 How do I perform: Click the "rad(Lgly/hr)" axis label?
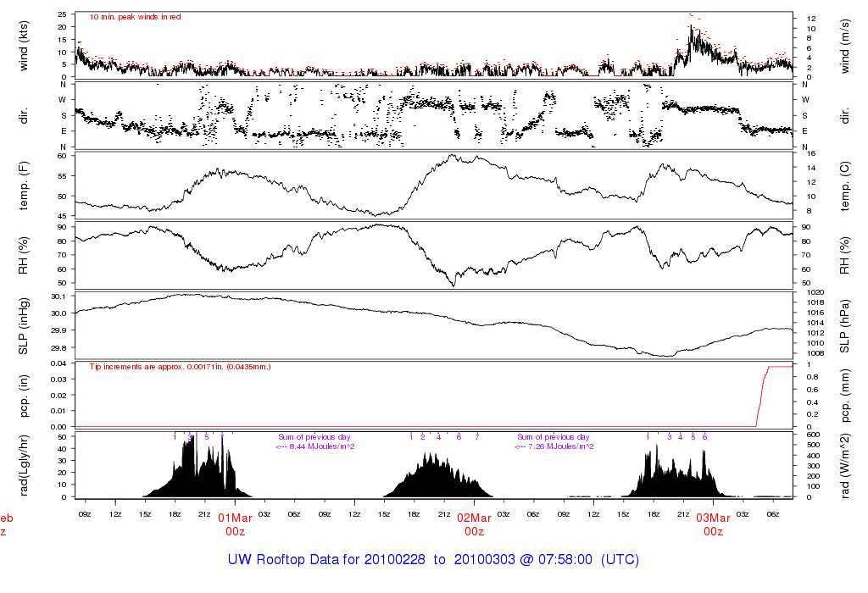(x=23, y=465)
